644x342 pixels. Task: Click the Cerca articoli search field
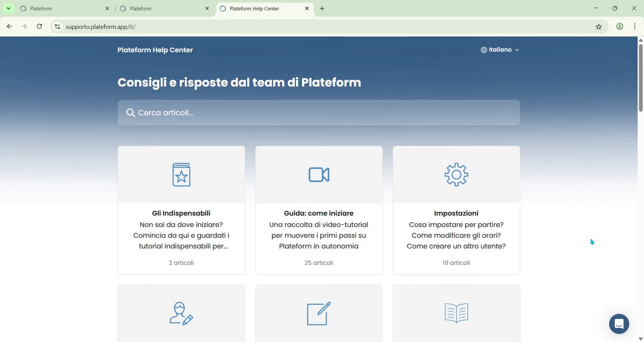319,113
